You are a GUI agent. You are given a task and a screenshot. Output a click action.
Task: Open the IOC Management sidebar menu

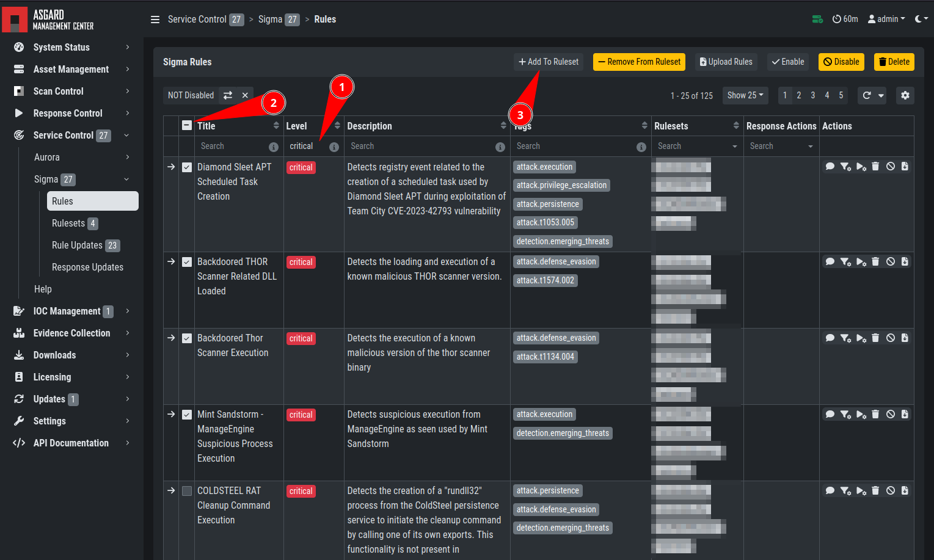coord(71,311)
